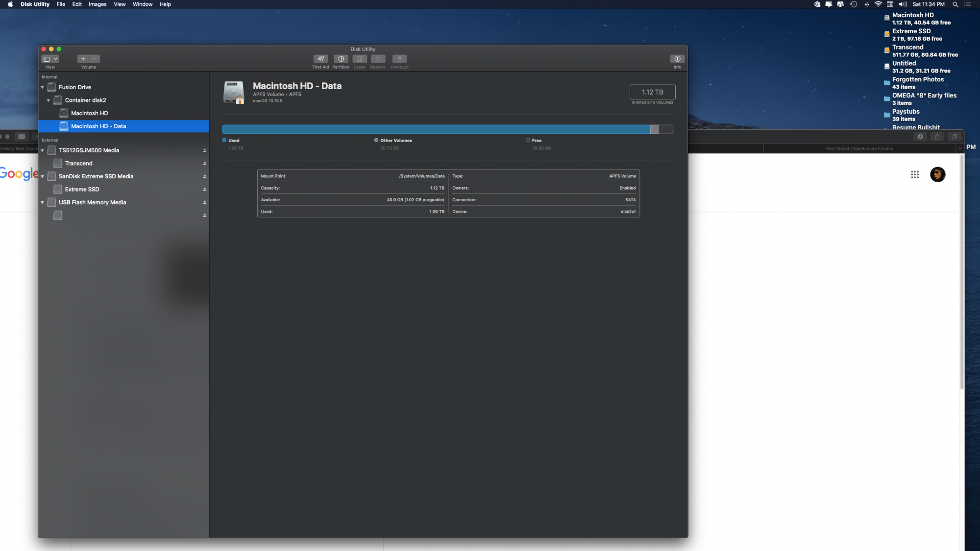Open the View sidebar dropdown
980x551 pixels.
coord(50,59)
